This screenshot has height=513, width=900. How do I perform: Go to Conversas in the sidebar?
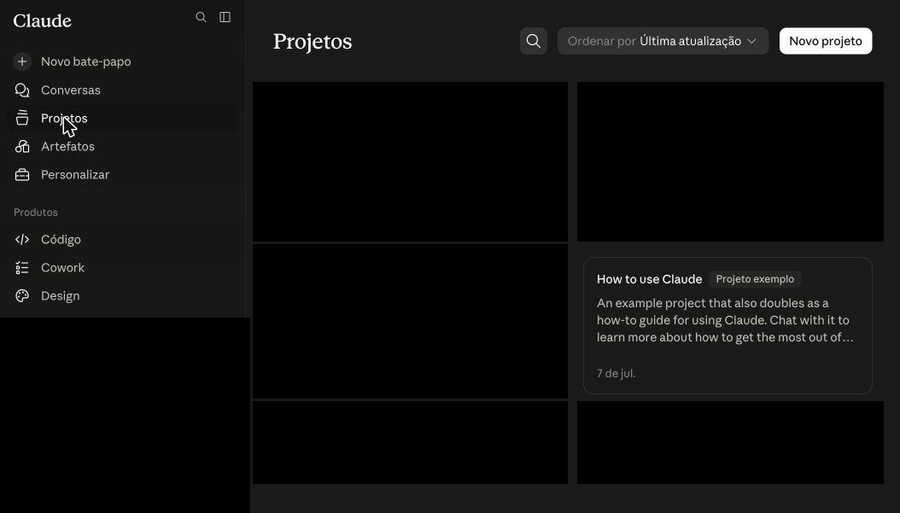(x=71, y=90)
